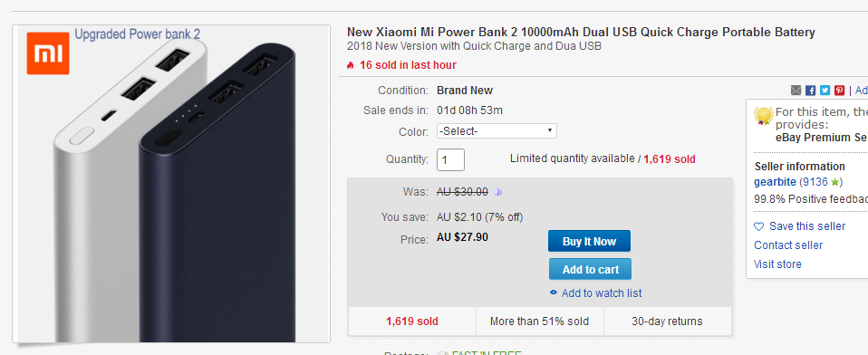Click the Quantity input field
The image size is (868, 355).
point(450,159)
